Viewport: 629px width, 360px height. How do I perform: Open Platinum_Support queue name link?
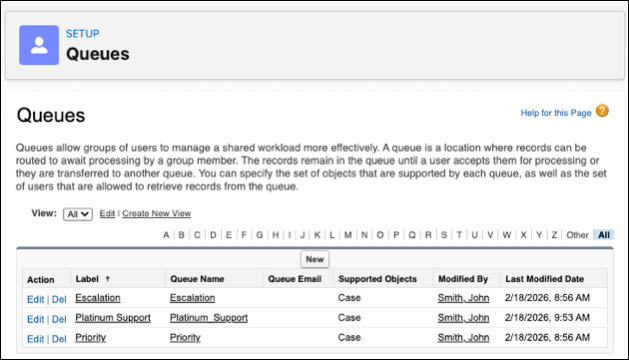(x=209, y=318)
